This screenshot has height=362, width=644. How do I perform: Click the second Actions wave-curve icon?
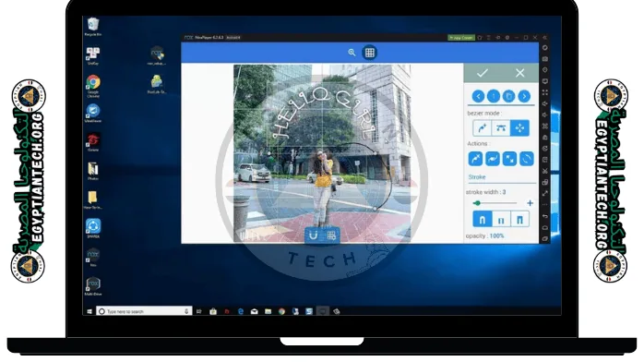[x=493, y=159]
